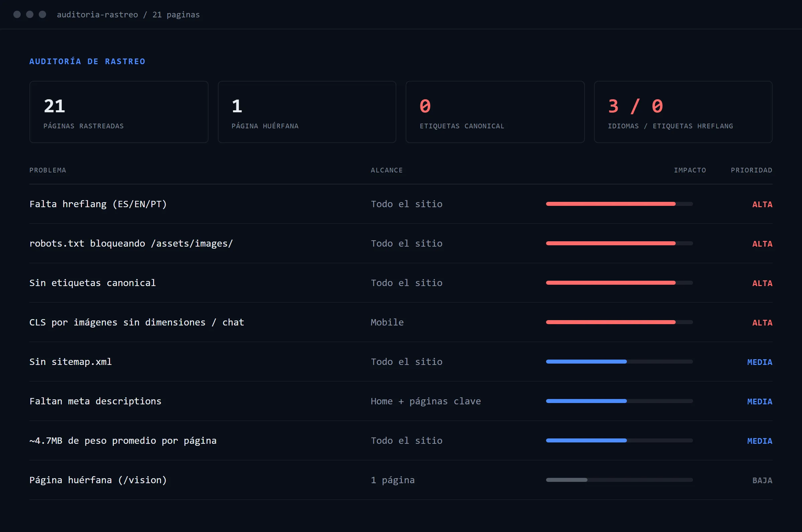Sort by the IMPACTO column header
The height and width of the screenshot is (532, 802).
pos(690,170)
